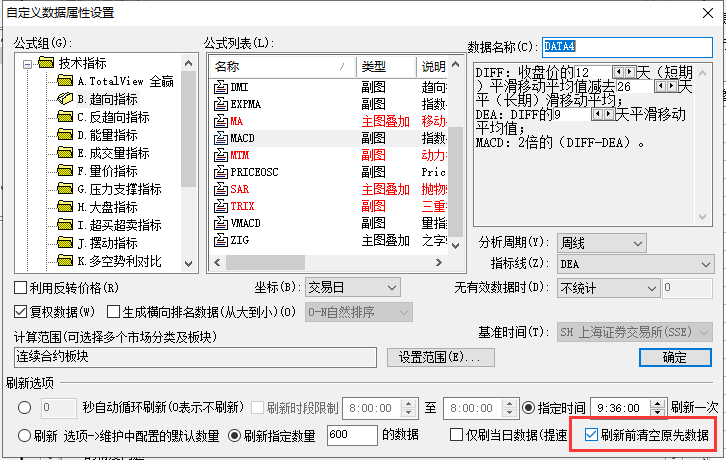Open the 坐标 dropdown showing 交易日
The width and height of the screenshot is (726, 460).
point(352,288)
